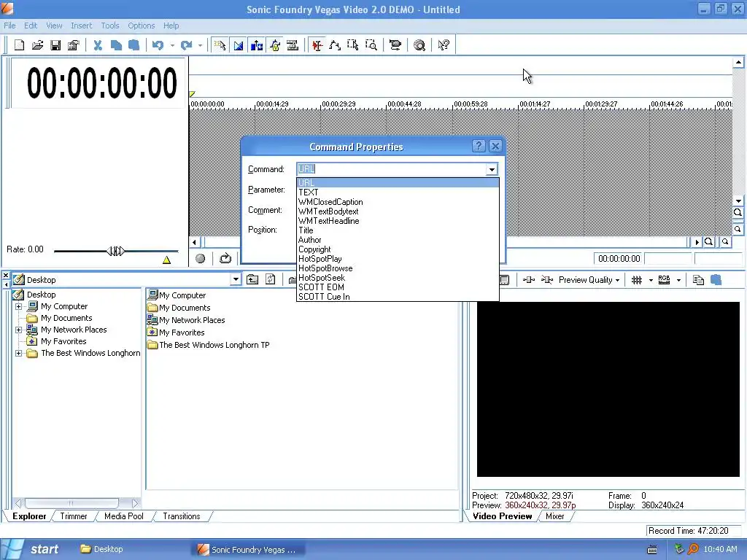
Task: Switch to the Media Pool tab
Action: [124, 516]
